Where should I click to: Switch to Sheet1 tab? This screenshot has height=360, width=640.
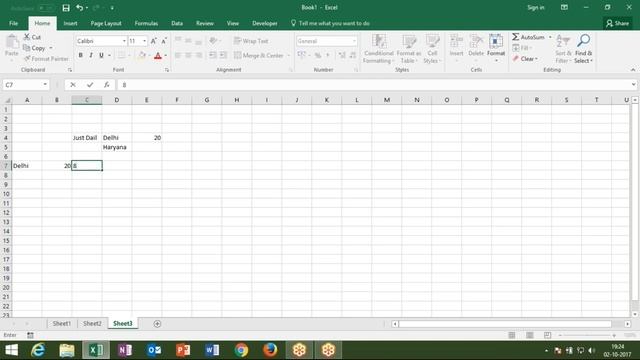[x=62, y=324]
